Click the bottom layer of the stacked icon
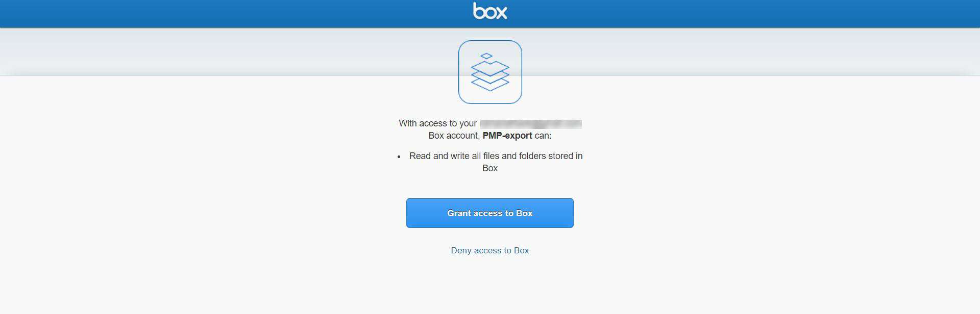Screen dimensions: 980x314 pyautogui.click(x=490, y=85)
